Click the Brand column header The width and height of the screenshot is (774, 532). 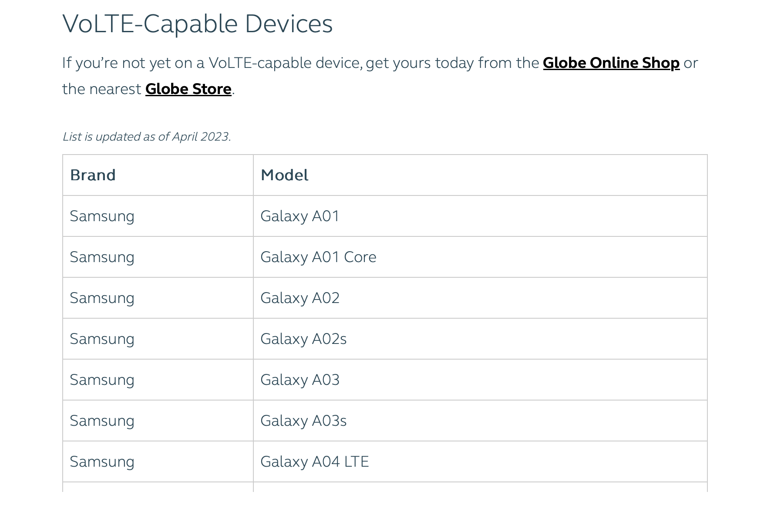tap(93, 175)
